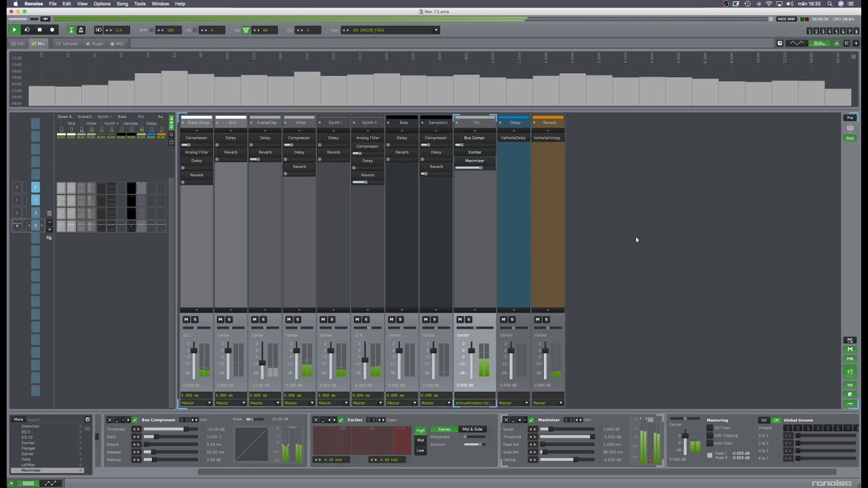The image size is (868, 488).
Task: Adjust the Maximizer Boost slider
Action: click(568, 429)
